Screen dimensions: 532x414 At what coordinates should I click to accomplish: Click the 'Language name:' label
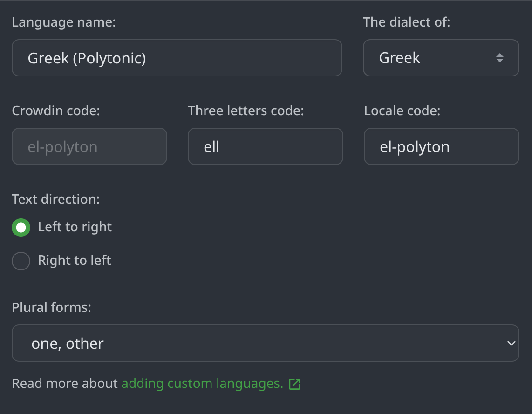pos(64,22)
